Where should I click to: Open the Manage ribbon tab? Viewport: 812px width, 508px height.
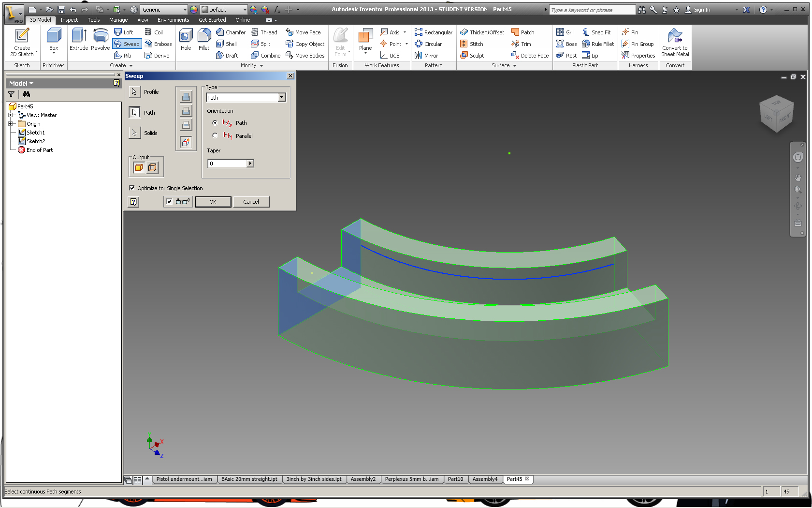[x=118, y=20]
